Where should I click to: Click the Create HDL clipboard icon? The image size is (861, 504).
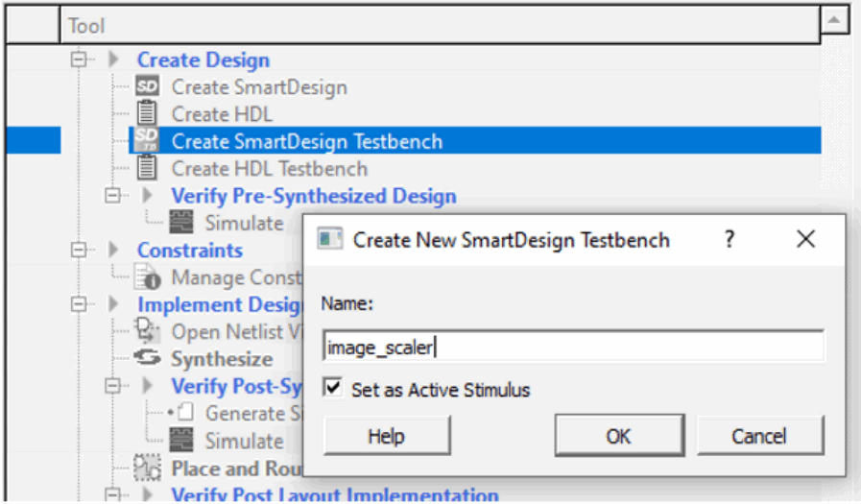tap(147, 113)
